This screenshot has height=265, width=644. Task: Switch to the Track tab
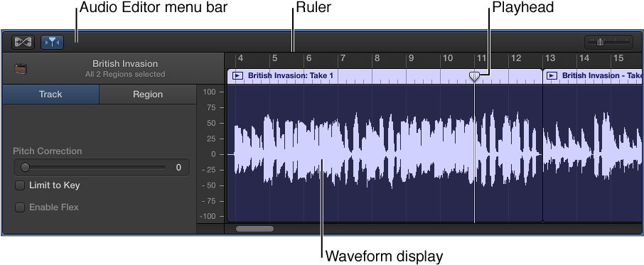(x=50, y=94)
